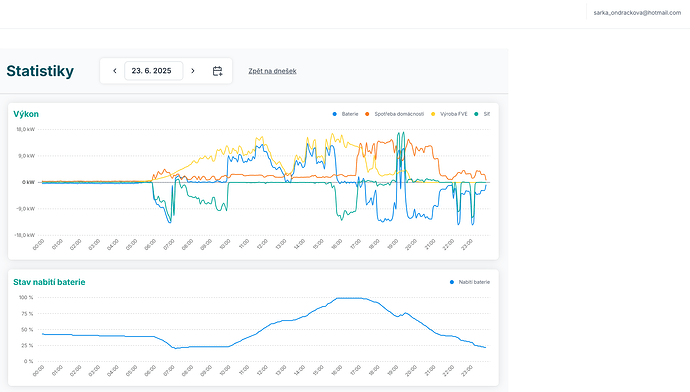Screen dimensions: 690x392
Task: Click the 18,0 kW axis label
Action: click(x=26, y=129)
